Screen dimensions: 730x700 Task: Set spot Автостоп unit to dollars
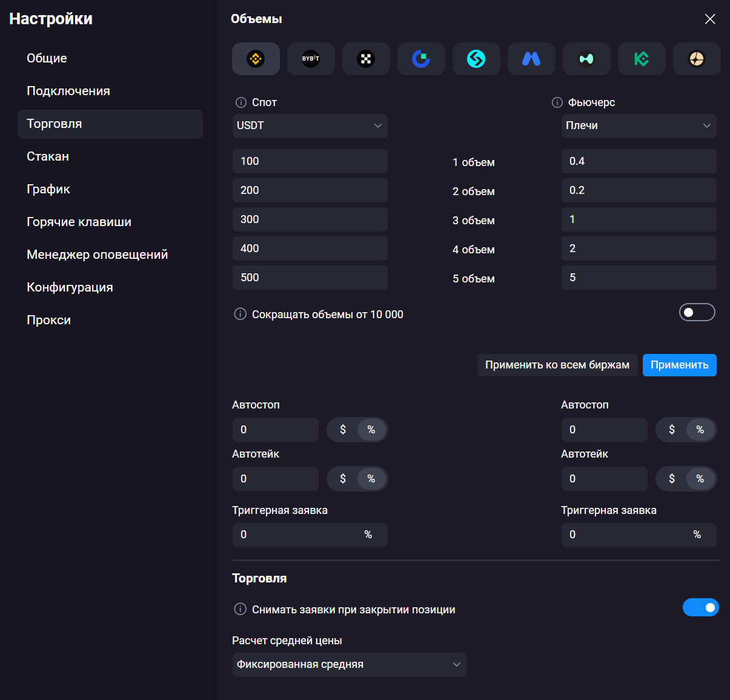[343, 430]
